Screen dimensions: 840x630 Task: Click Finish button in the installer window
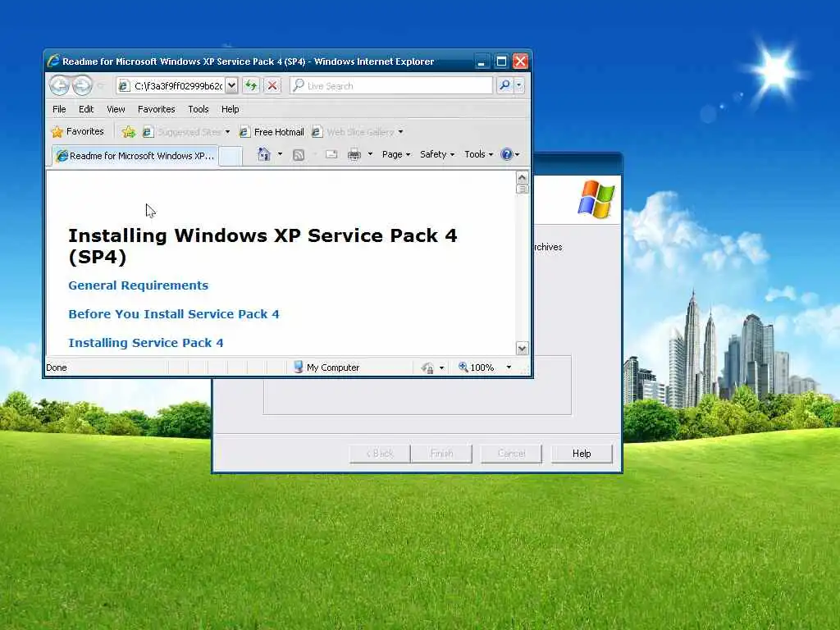441,454
